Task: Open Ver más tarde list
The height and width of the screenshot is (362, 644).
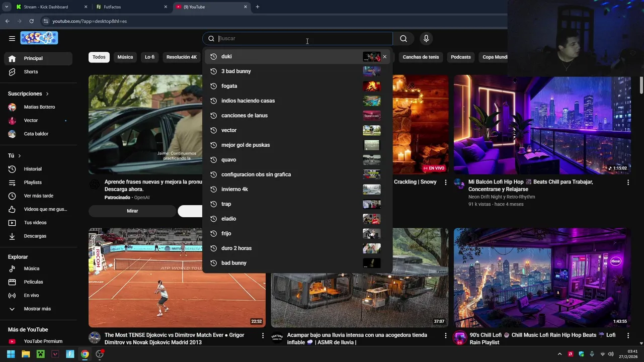Action: click(38, 196)
